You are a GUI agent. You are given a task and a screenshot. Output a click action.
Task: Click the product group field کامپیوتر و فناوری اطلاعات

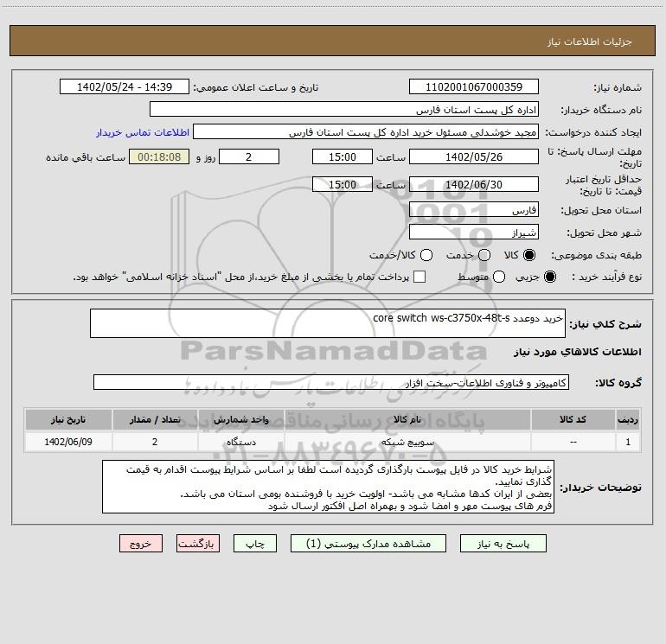click(331, 382)
